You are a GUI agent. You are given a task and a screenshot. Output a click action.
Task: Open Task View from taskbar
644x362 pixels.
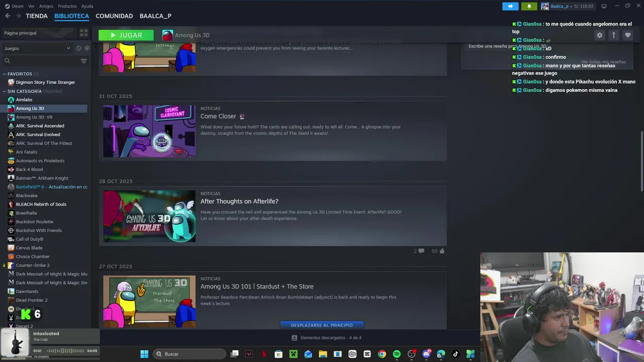pyautogui.click(x=234, y=354)
